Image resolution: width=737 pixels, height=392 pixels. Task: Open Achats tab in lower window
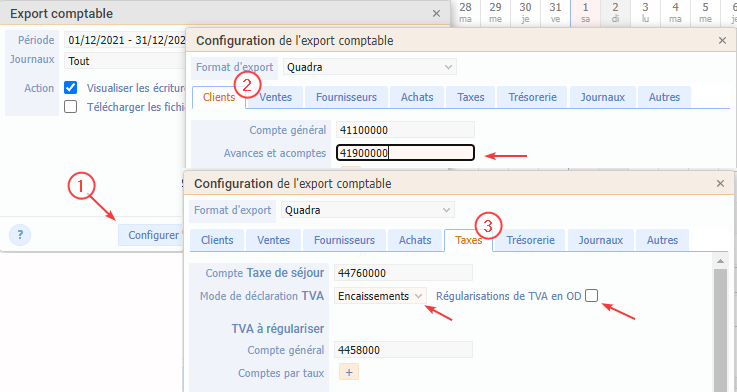coord(415,240)
